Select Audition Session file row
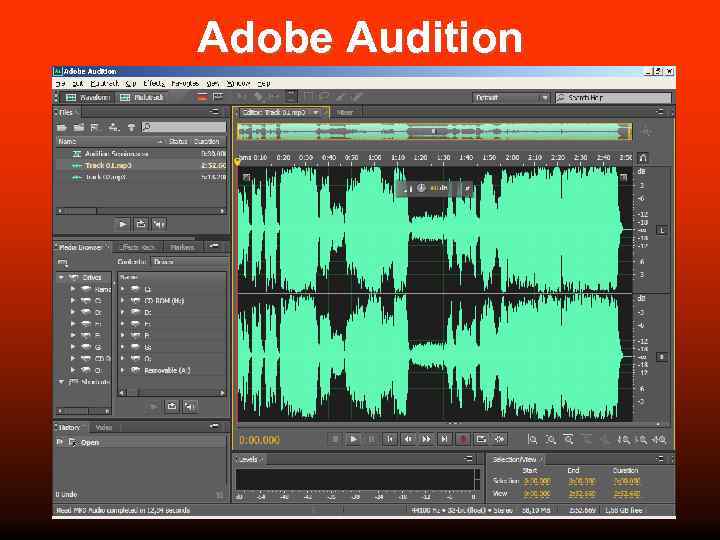 pos(141,153)
